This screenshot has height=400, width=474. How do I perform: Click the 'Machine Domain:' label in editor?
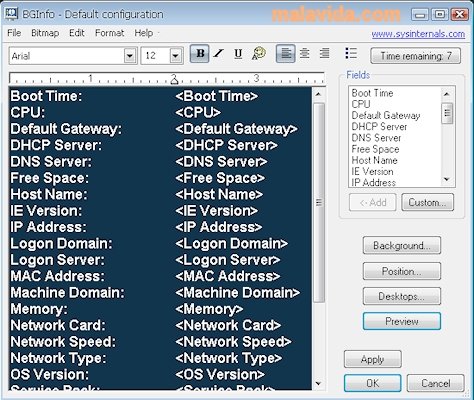(x=67, y=293)
